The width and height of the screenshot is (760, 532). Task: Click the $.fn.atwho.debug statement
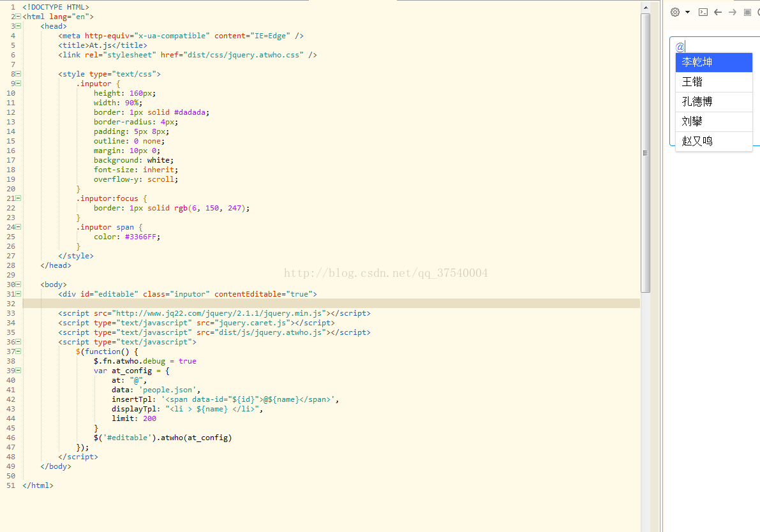click(145, 361)
